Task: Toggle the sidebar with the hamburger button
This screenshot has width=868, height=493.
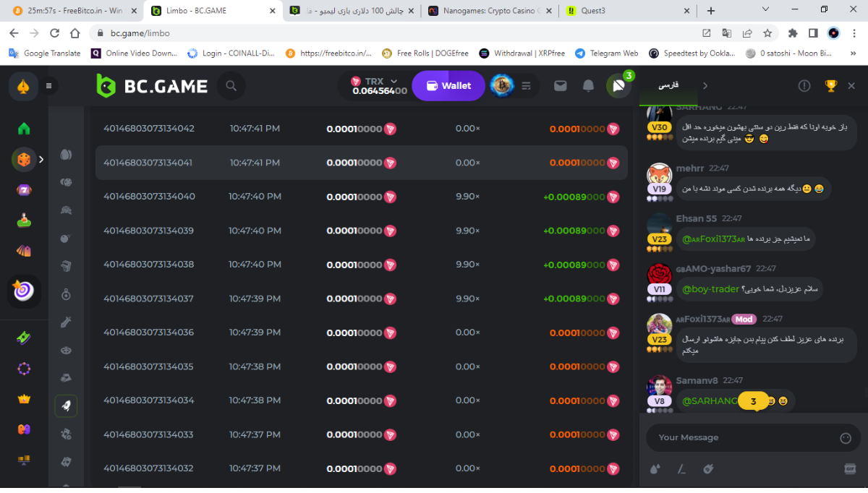Action: 49,86
